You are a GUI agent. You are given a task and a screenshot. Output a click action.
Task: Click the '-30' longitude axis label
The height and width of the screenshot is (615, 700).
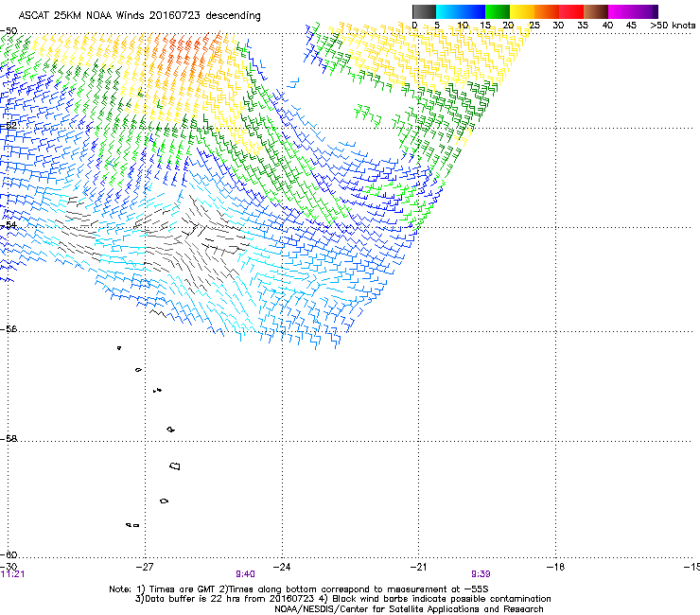(9, 567)
